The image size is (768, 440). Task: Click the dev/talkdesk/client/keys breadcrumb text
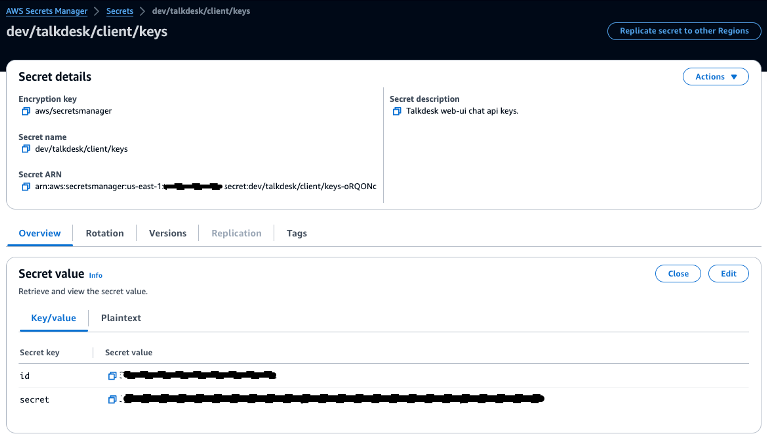(x=201, y=11)
